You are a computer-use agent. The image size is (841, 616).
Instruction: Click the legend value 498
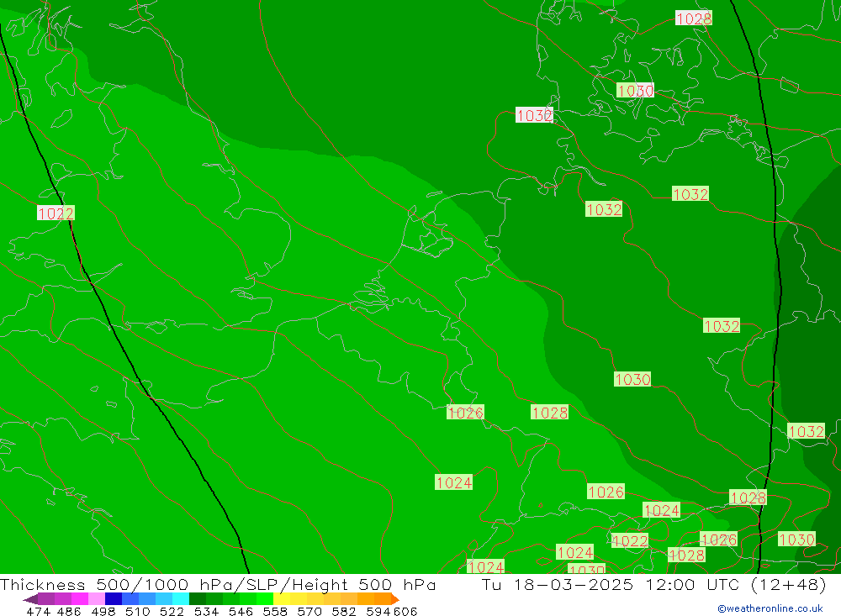click(x=103, y=611)
